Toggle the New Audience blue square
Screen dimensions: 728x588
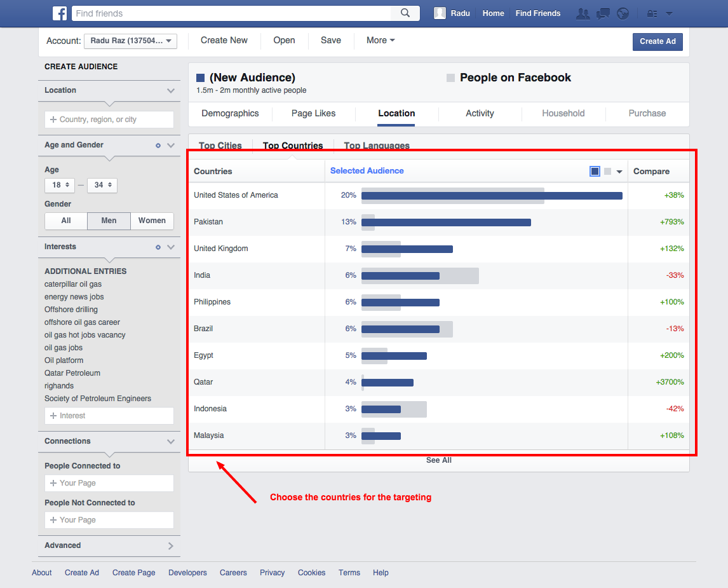click(x=201, y=78)
